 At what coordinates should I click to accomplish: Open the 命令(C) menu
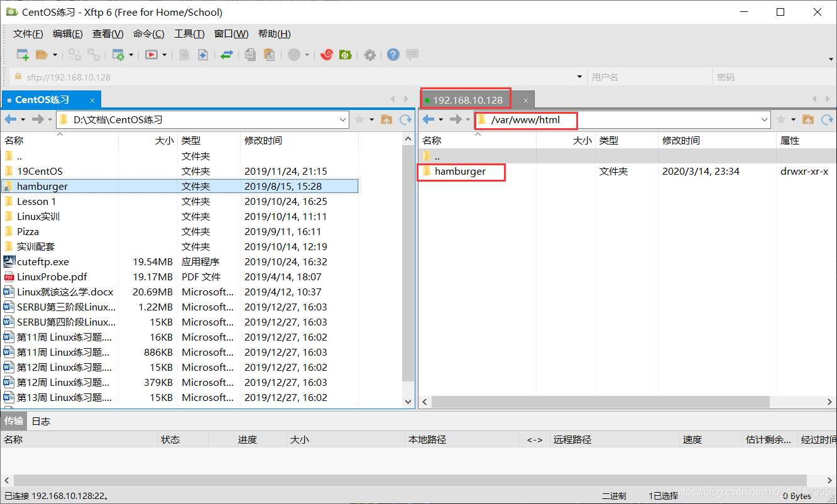[149, 34]
